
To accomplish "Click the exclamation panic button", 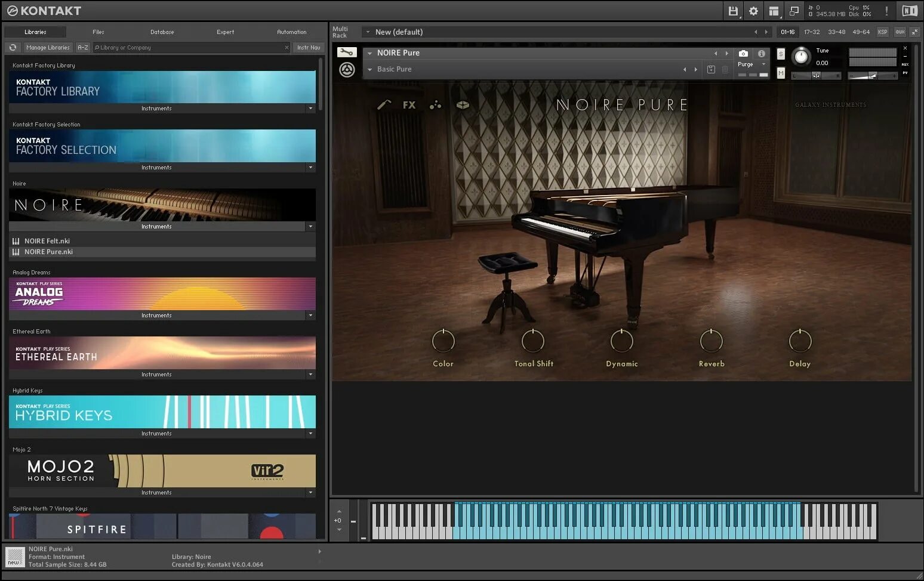I will coord(886,11).
